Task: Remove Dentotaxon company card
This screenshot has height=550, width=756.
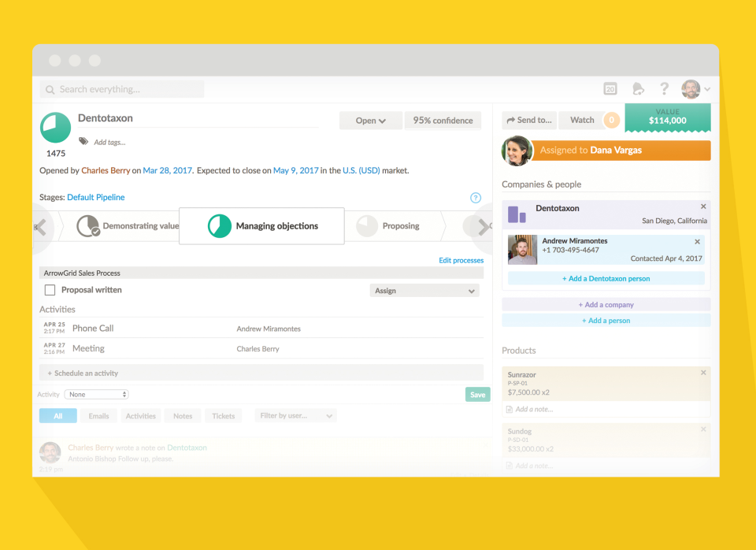Action: pos(703,206)
